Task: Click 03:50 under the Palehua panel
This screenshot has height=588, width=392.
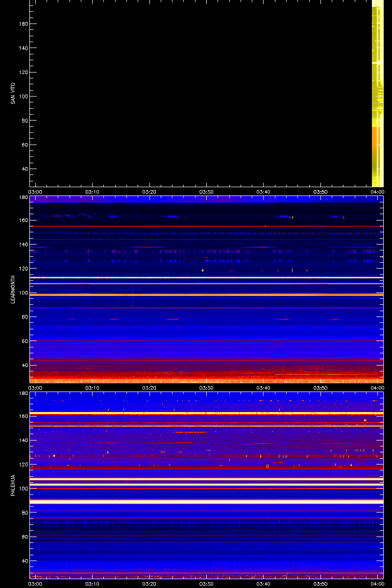Action: click(320, 584)
